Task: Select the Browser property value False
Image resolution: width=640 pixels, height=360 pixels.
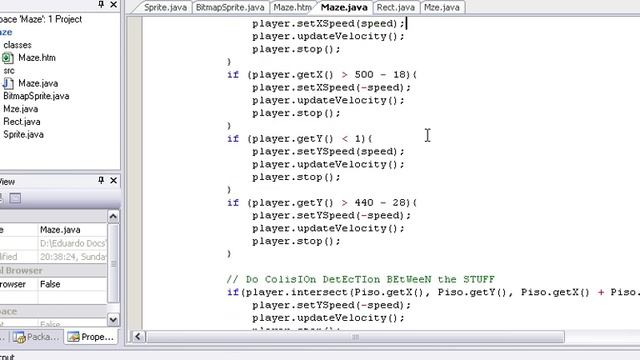Action: click(x=50, y=284)
